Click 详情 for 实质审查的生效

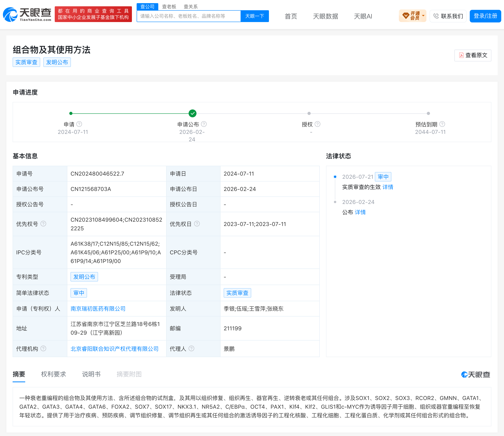tap(388, 187)
